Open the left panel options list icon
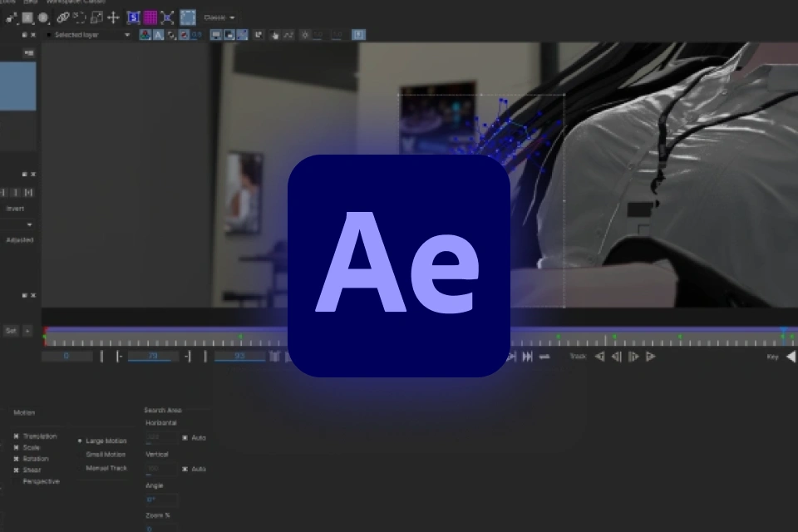 (28, 53)
